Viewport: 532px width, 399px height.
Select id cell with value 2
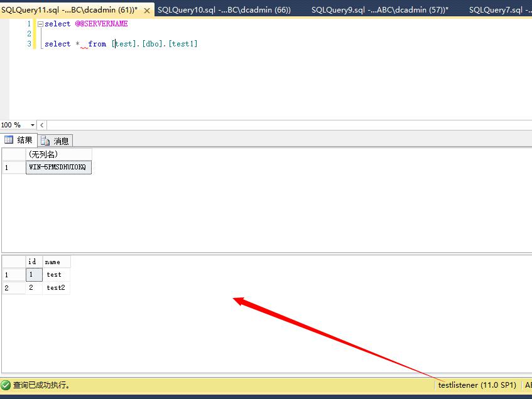[x=34, y=288]
